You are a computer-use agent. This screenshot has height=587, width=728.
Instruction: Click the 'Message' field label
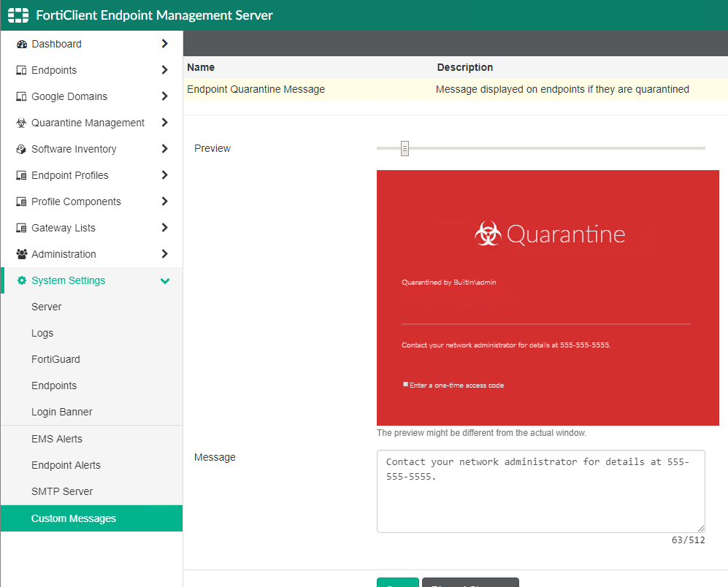coord(215,458)
